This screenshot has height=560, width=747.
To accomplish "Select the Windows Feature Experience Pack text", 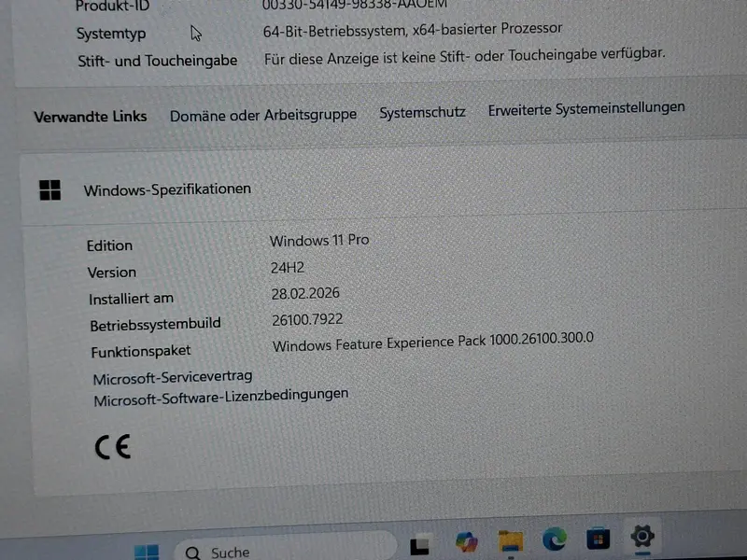I will click(x=433, y=342).
